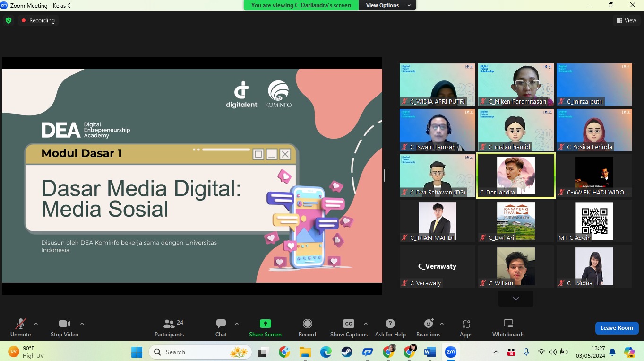
Task: Unmute the microphone
Action: pos(20,327)
